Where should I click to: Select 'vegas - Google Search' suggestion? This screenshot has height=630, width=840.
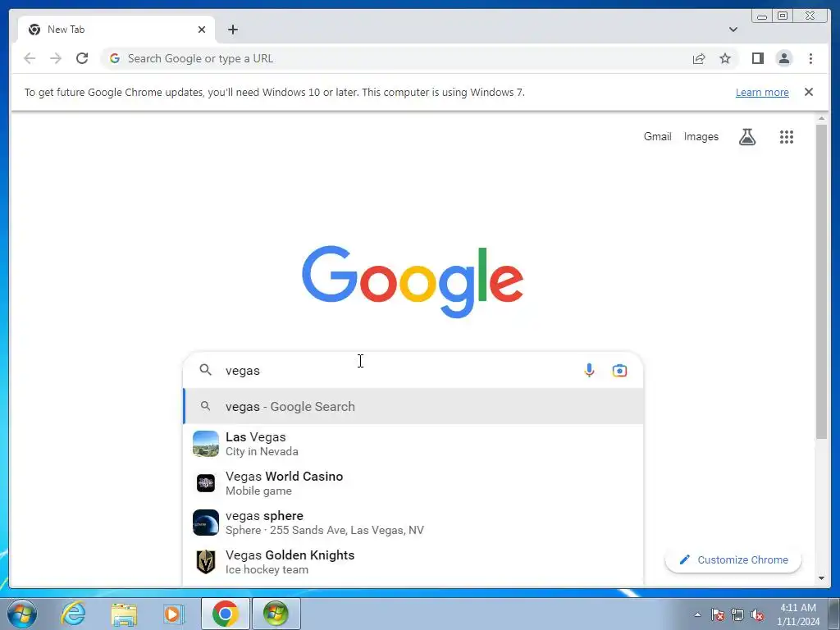413,406
